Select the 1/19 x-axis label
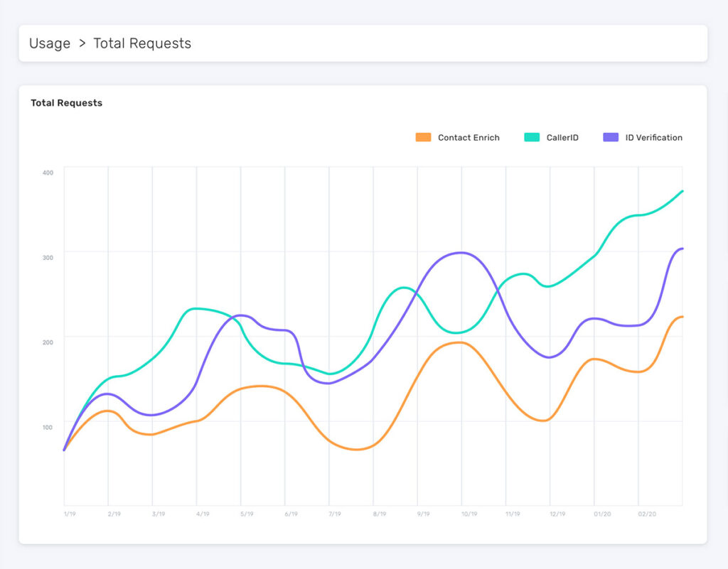The width and height of the screenshot is (728, 569). click(70, 514)
